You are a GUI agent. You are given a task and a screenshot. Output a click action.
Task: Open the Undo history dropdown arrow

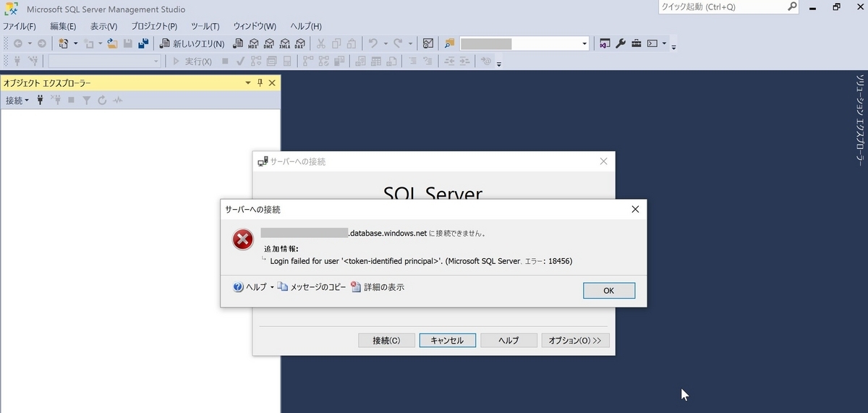[385, 43]
